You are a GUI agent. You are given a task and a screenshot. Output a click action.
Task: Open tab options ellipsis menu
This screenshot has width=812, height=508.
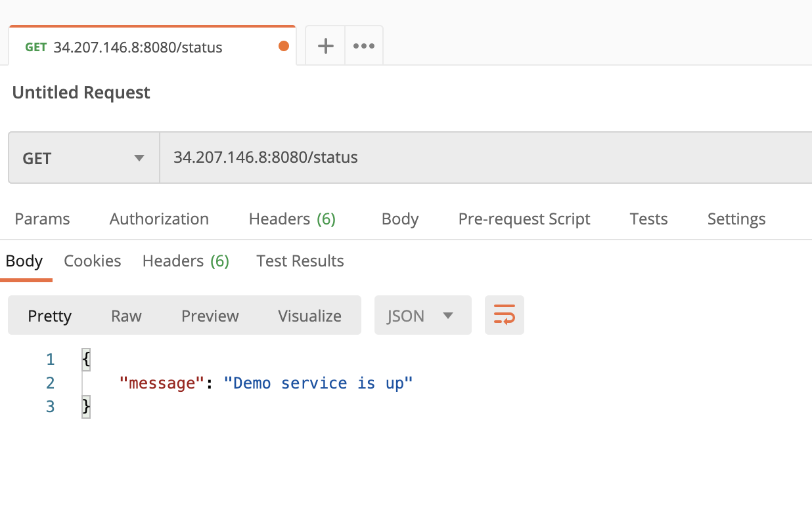[x=364, y=46]
